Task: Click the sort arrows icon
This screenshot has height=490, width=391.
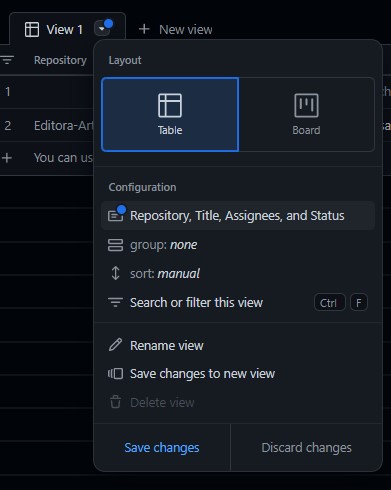Action: point(115,273)
